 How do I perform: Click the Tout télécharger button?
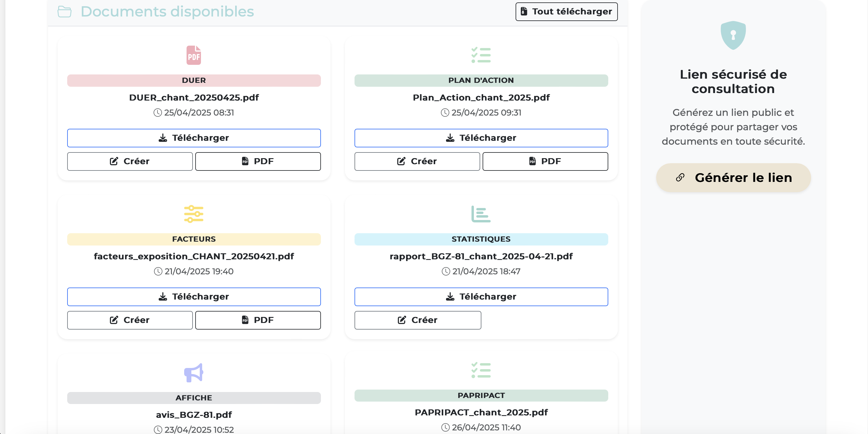point(567,11)
